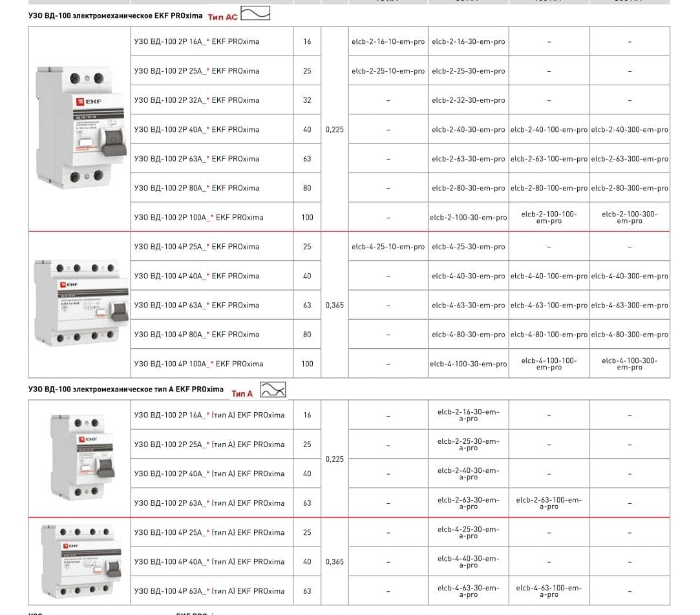The image size is (700, 615).
Task: Select article elcb-4-63-100-em-a-pro
Action: click(x=549, y=591)
